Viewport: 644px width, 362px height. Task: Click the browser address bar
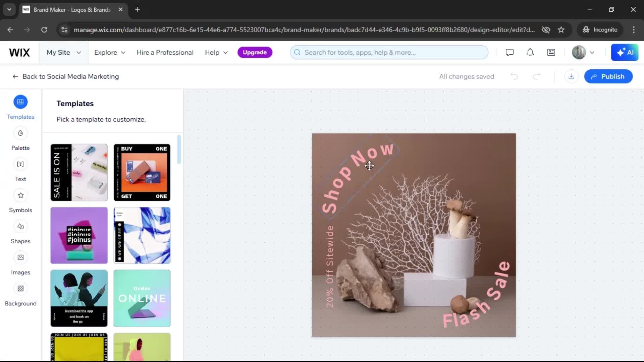click(304, 29)
